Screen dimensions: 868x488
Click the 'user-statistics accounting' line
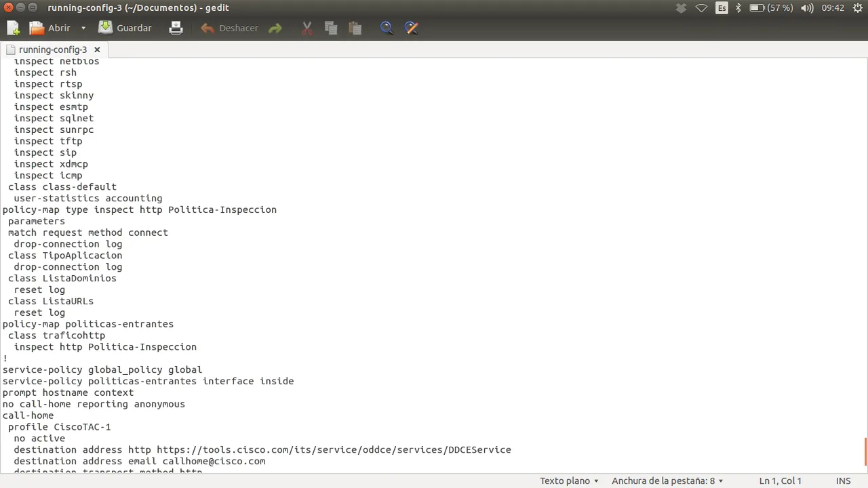point(88,199)
